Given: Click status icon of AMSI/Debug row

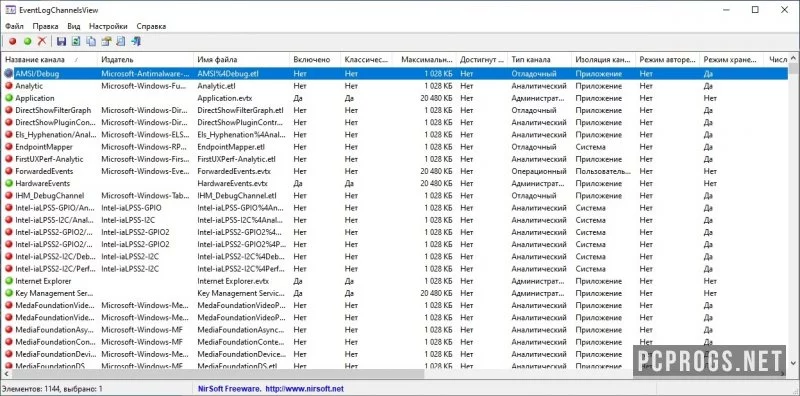Looking at the screenshot, I should (8, 73).
